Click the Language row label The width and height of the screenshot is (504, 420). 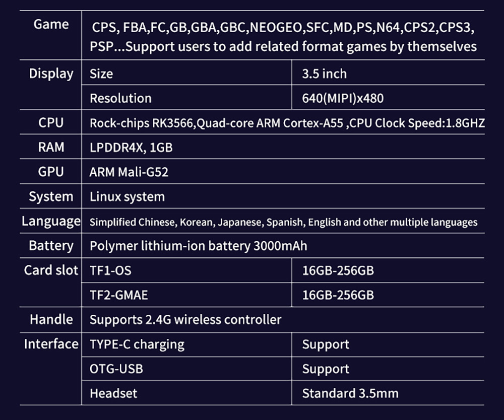click(51, 221)
